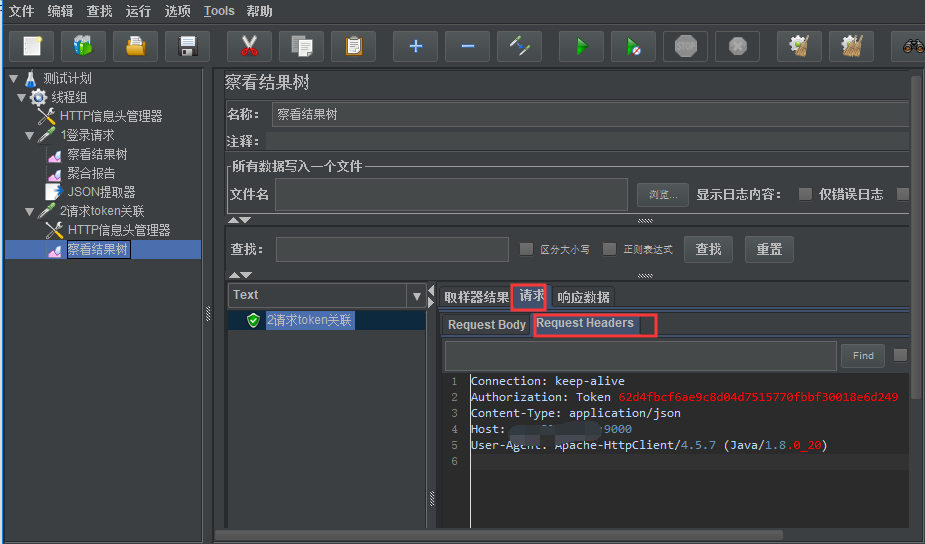
Task: Open an existing test plan file
Action: (x=135, y=46)
